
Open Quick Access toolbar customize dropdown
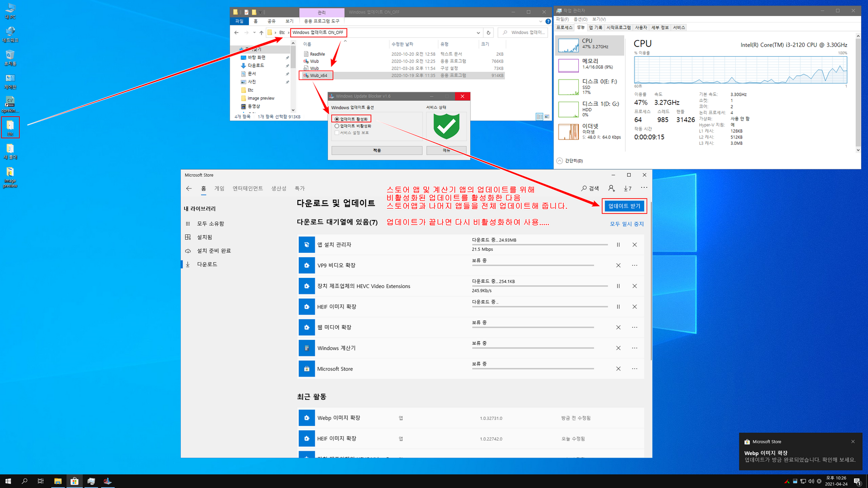click(260, 12)
